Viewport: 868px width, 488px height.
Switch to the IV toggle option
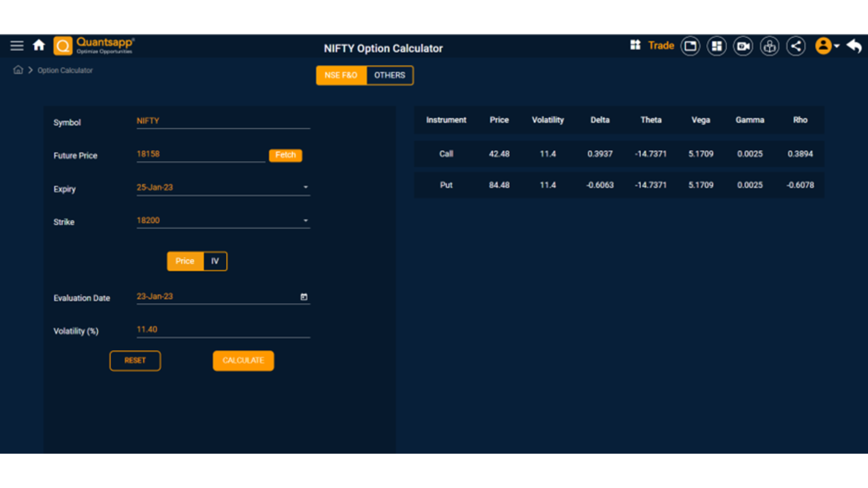pyautogui.click(x=215, y=261)
